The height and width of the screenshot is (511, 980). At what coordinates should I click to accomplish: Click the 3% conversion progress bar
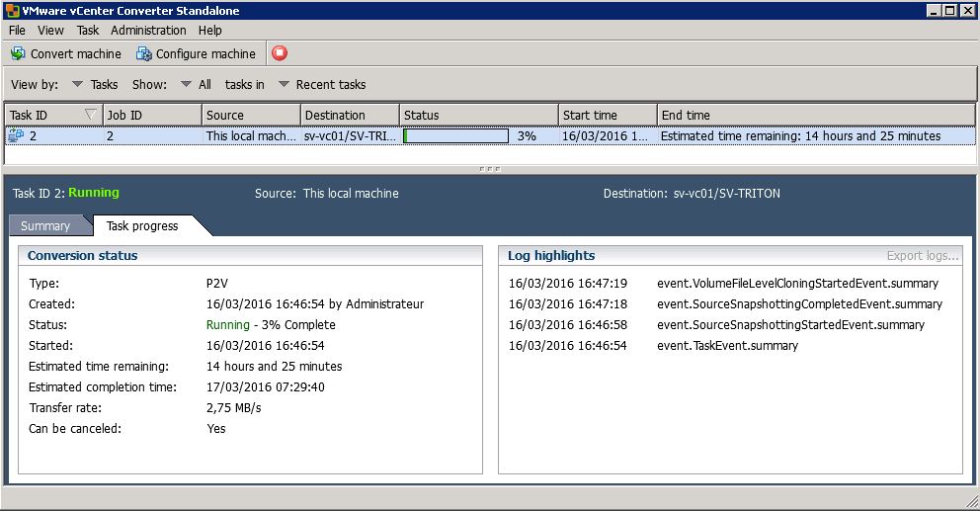tap(455, 135)
